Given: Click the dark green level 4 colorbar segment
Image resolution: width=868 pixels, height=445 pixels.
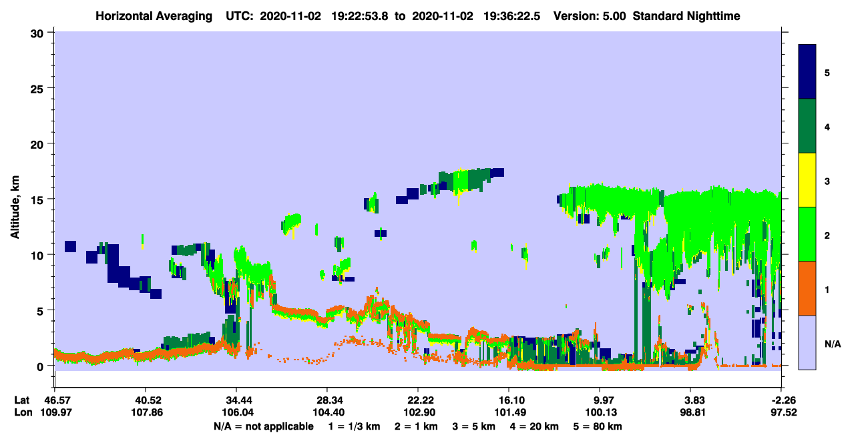Looking at the screenshot, I should [807, 126].
